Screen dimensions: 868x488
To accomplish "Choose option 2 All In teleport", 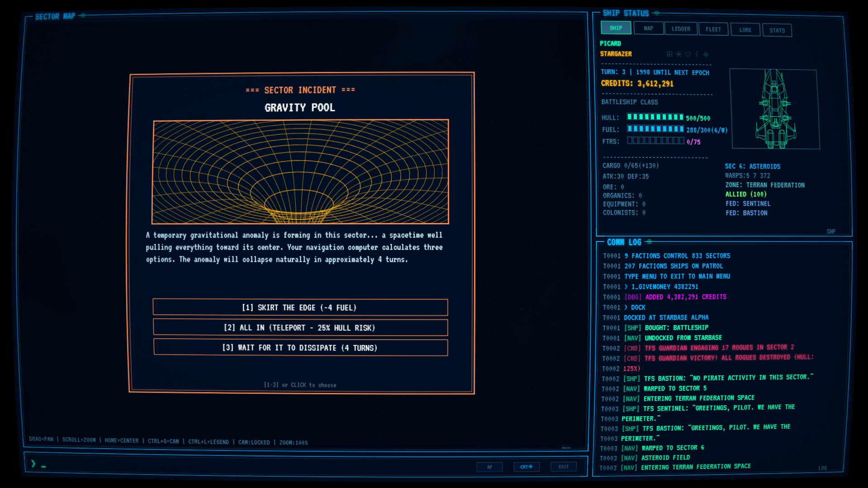I will coord(300,327).
